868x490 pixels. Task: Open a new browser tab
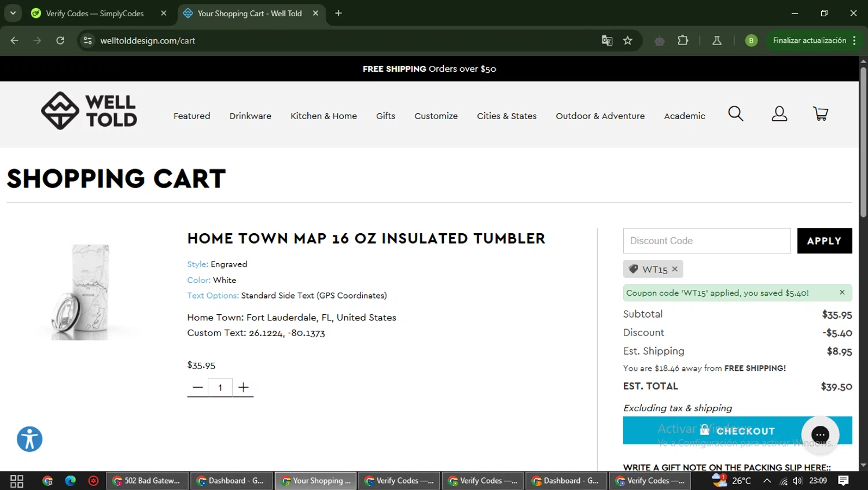point(339,13)
